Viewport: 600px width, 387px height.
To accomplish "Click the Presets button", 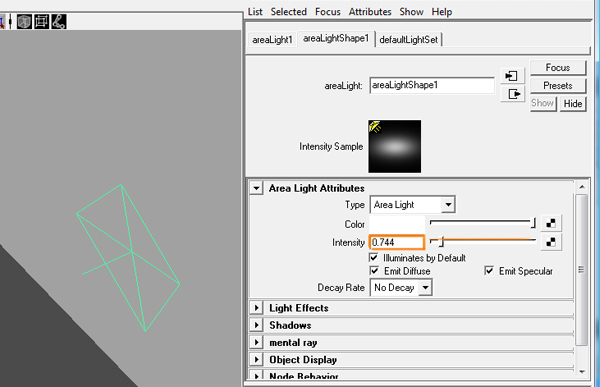I will 558,85.
